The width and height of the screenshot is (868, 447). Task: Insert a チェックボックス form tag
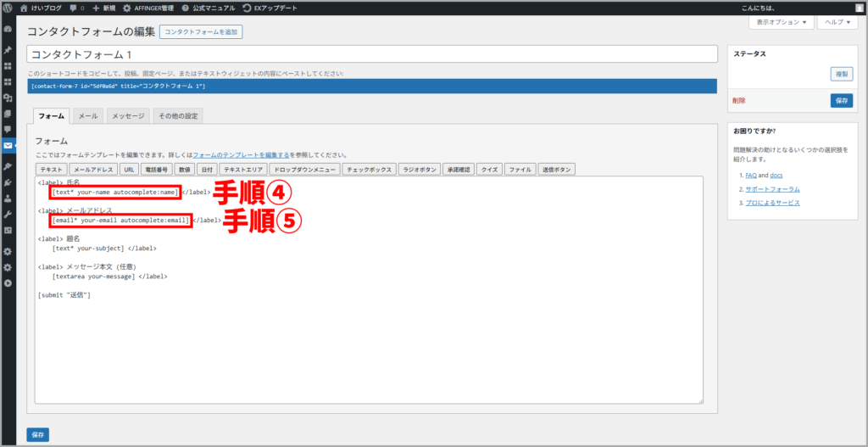tap(370, 170)
